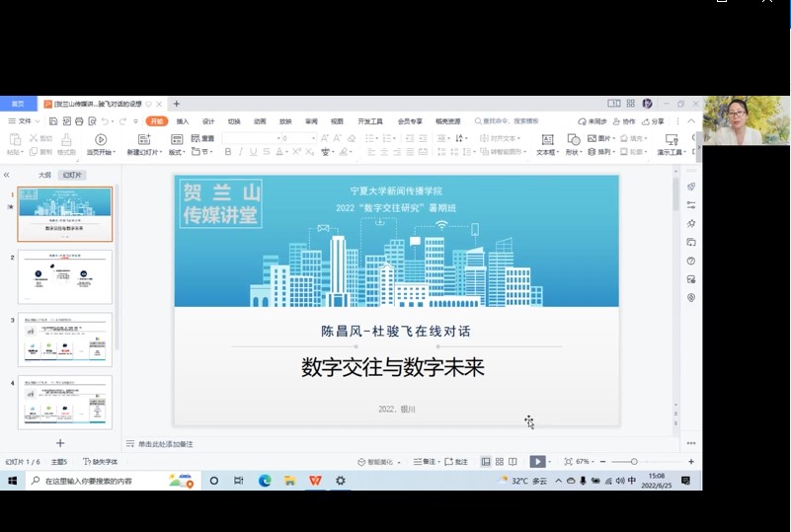Click the 协作 collaborate button

625,121
